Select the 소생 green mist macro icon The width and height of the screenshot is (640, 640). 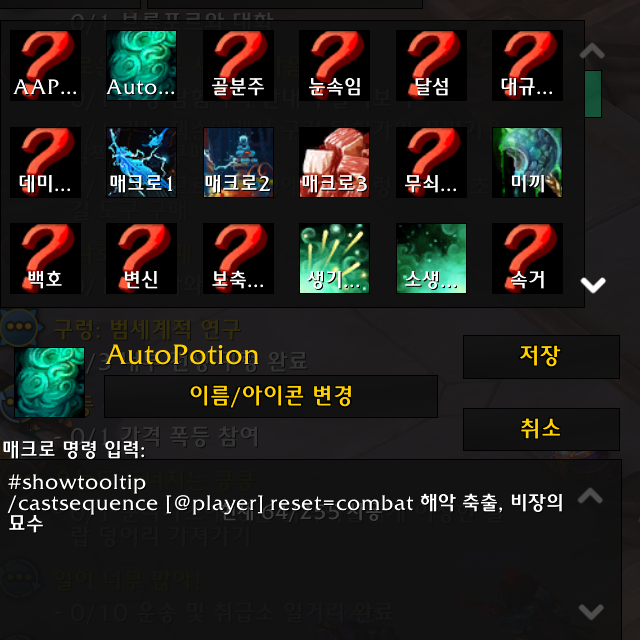pos(431,258)
